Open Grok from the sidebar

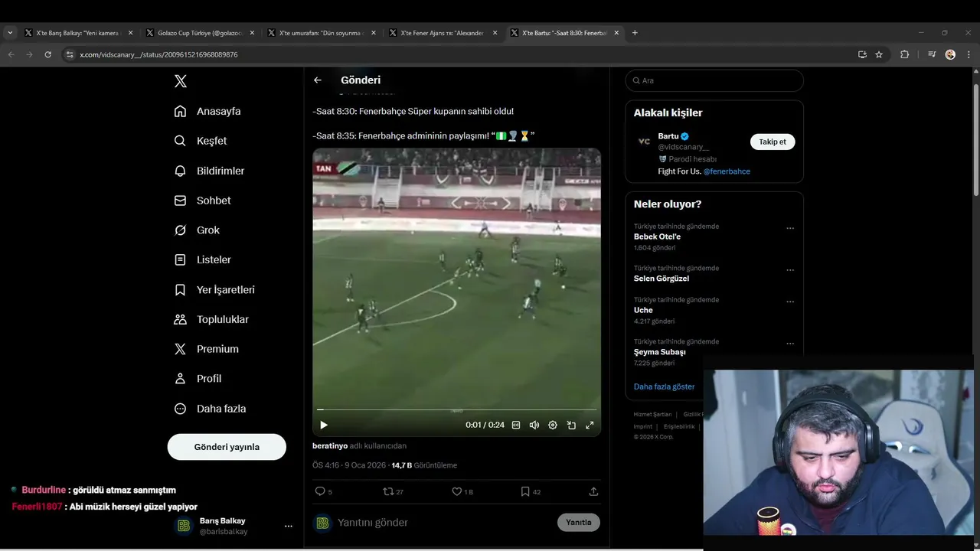click(x=197, y=230)
